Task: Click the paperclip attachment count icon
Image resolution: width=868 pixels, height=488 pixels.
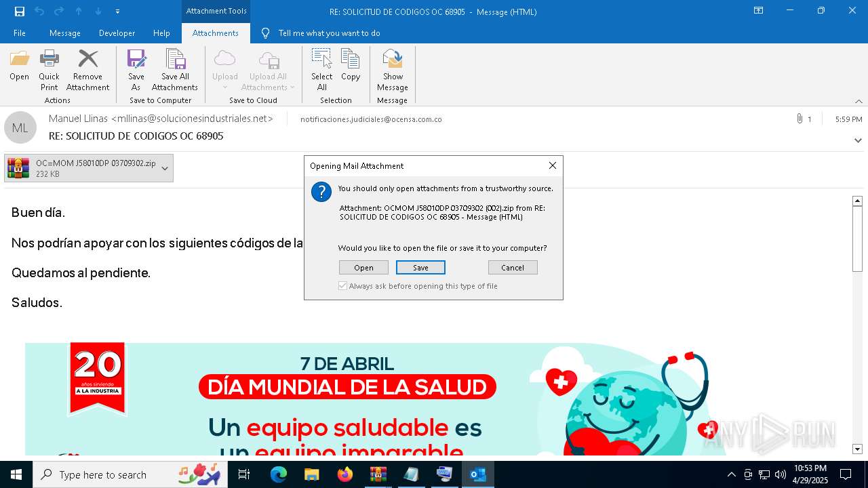Action: (800, 119)
